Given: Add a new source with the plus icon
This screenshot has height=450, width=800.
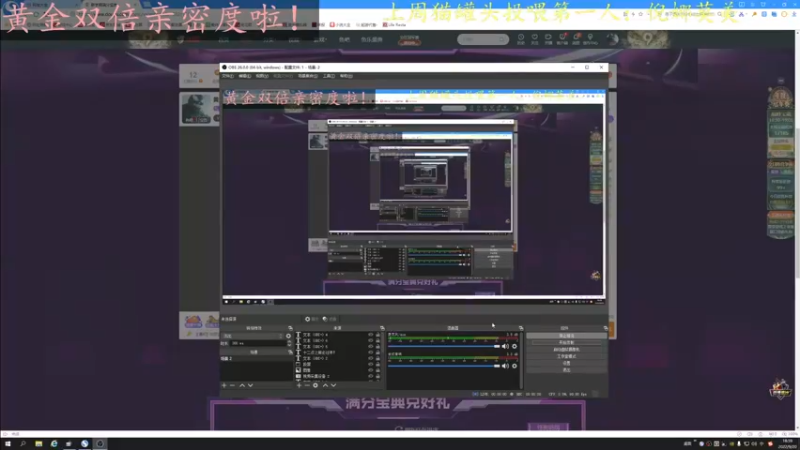Looking at the screenshot, I should pyautogui.click(x=299, y=385).
